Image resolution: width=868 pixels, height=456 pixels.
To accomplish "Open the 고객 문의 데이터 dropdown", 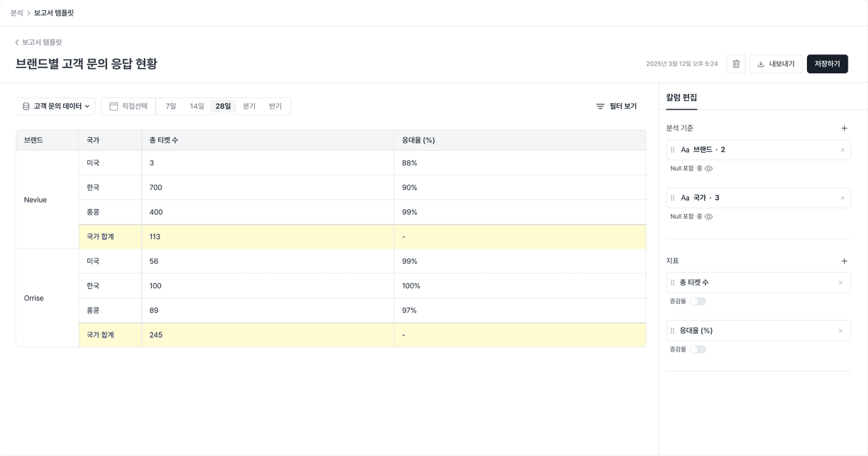I will coord(56,107).
